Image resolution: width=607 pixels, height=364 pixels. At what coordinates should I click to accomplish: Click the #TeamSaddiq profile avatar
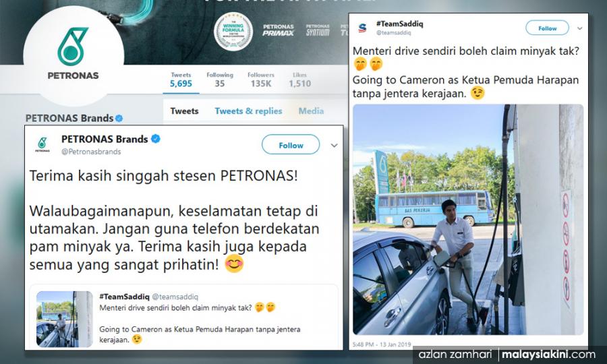pos(362,28)
